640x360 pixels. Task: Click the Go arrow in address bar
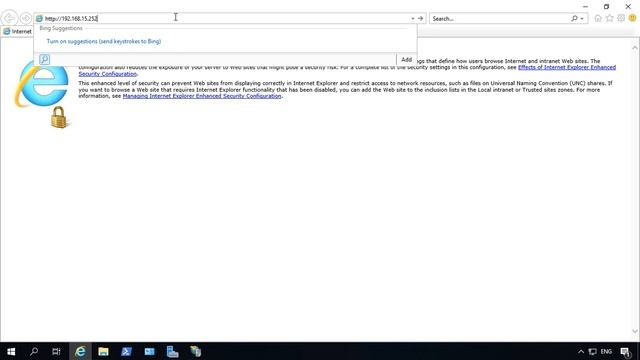tap(420, 18)
